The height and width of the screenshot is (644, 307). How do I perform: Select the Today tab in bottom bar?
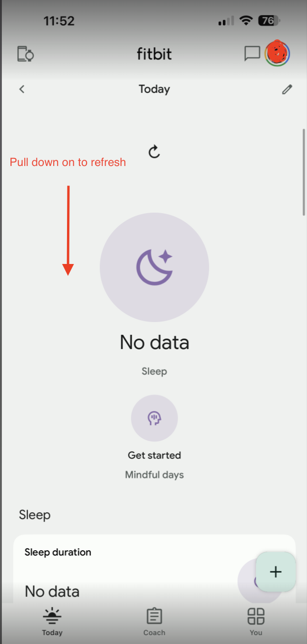tap(52, 622)
